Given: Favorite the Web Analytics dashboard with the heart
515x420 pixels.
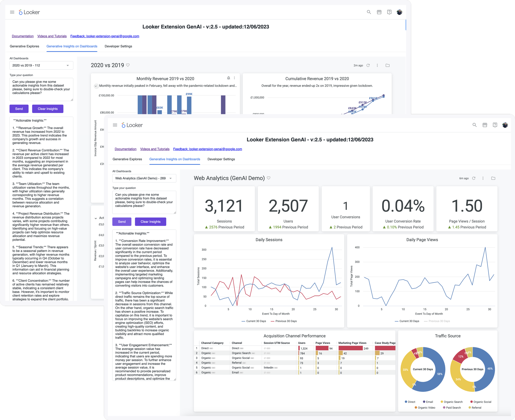Looking at the screenshot, I should coord(269,178).
